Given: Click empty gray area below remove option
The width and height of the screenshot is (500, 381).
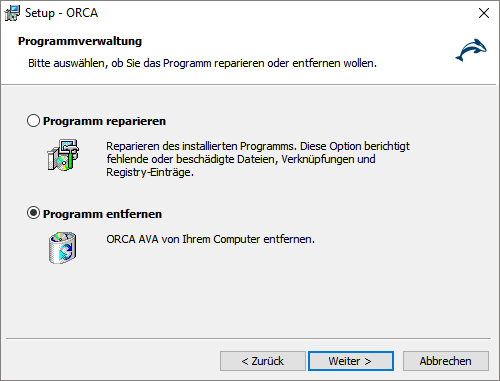Looking at the screenshot, I should 250,300.
